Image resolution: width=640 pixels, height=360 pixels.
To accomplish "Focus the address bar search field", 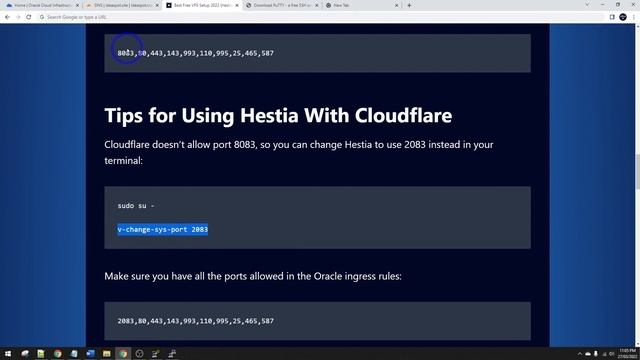I will 320,17.
